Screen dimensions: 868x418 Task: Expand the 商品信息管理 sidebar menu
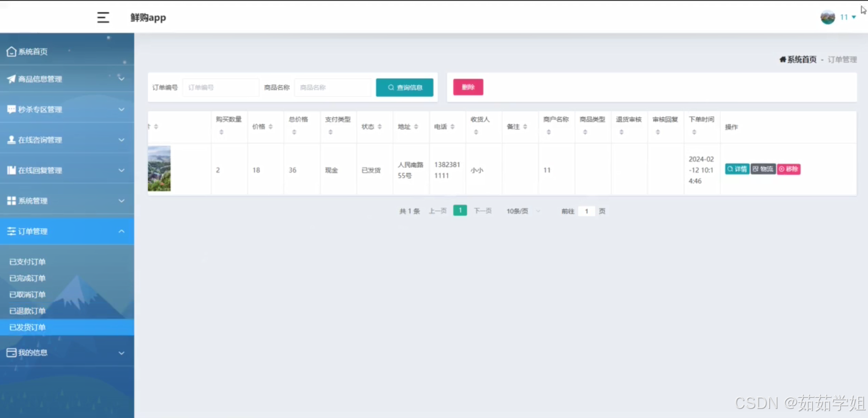67,79
